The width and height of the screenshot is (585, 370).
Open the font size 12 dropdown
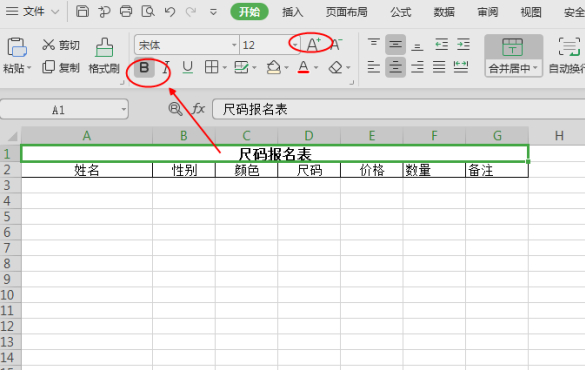(x=295, y=45)
